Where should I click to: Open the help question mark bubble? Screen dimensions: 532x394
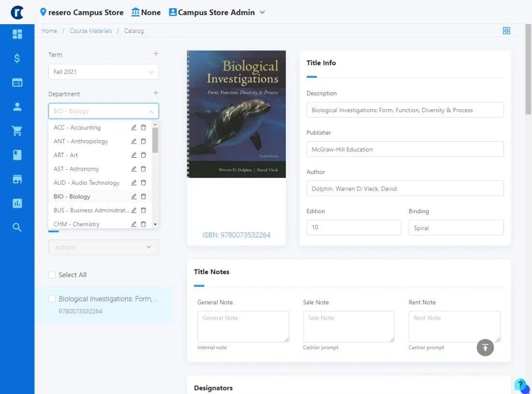point(520,385)
